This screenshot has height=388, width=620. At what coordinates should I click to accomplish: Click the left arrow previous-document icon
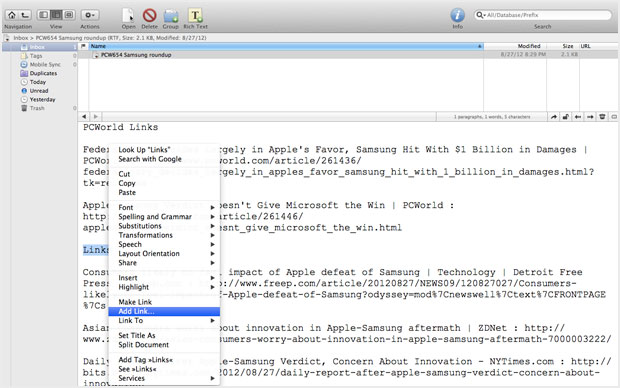tap(578, 117)
